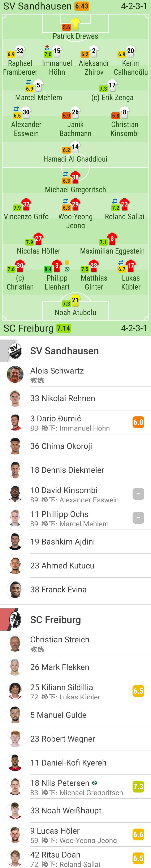Open Kiliann Sildillia's player name

[x=61, y=687]
